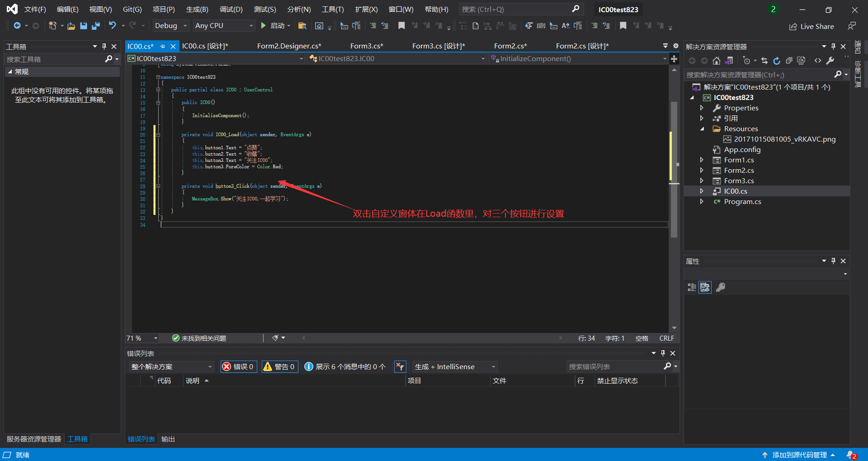Click 添加到源代码管理 in the status bar
Screen dimensions: 868x461
[798, 455]
